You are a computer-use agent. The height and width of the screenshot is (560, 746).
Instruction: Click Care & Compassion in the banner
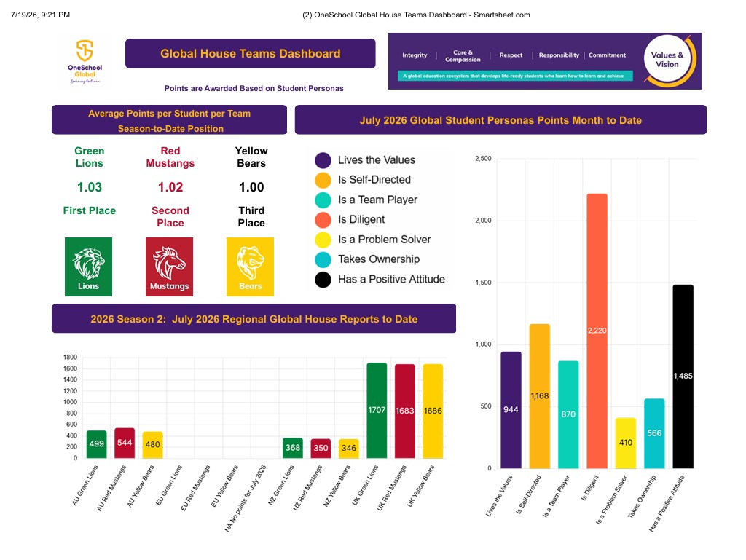[463, 56]
